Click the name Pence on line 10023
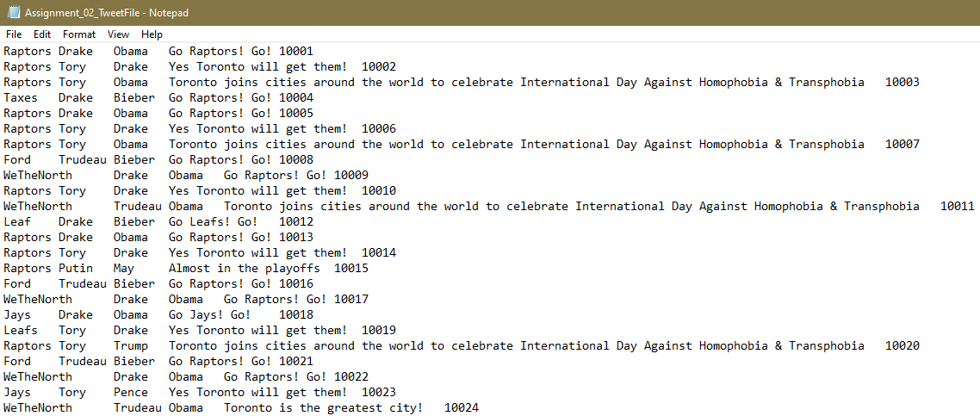980x416 pixels. (131, 392)
